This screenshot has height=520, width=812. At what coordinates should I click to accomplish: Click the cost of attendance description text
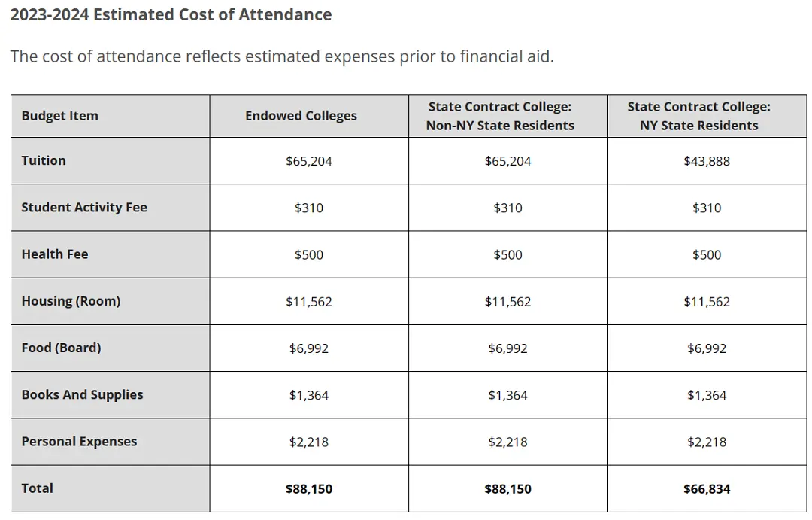tap(282, 56)
